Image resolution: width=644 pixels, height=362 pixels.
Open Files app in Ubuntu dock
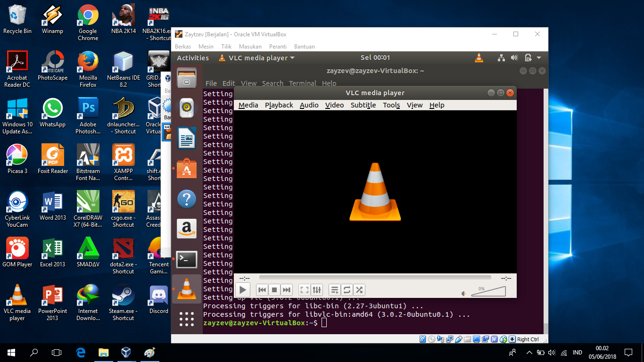point(187,78)
